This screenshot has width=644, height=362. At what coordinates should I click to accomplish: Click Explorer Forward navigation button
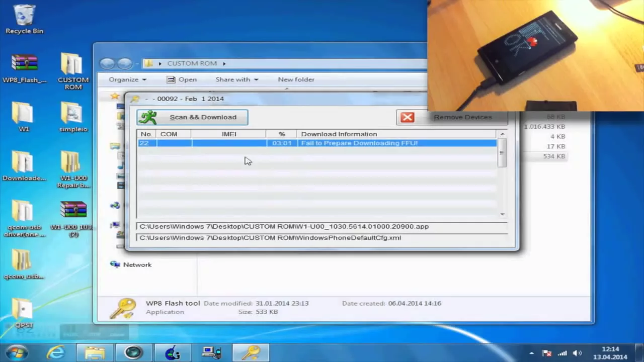coord(124,63)
